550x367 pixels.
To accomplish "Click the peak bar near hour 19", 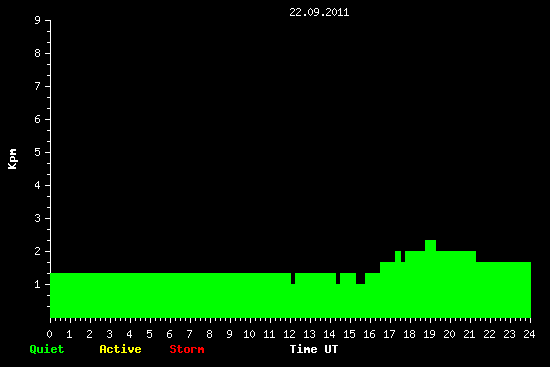I will (x=430, y=246).
